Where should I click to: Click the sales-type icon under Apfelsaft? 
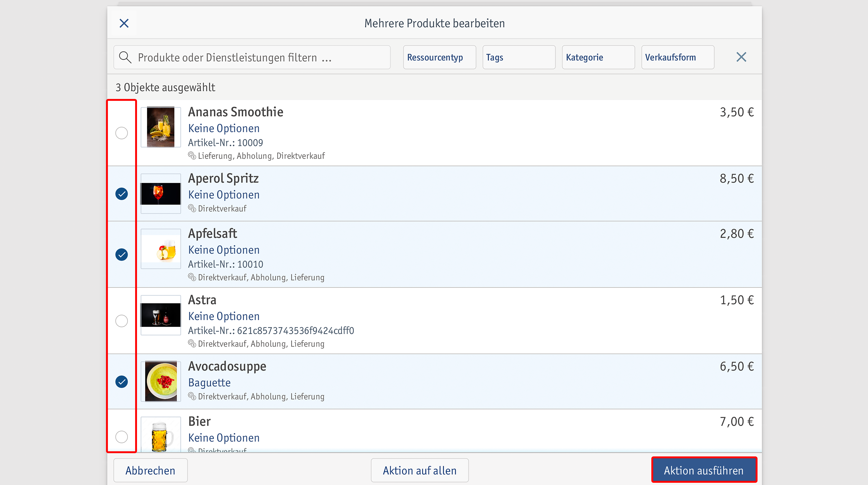click(192, 277)
